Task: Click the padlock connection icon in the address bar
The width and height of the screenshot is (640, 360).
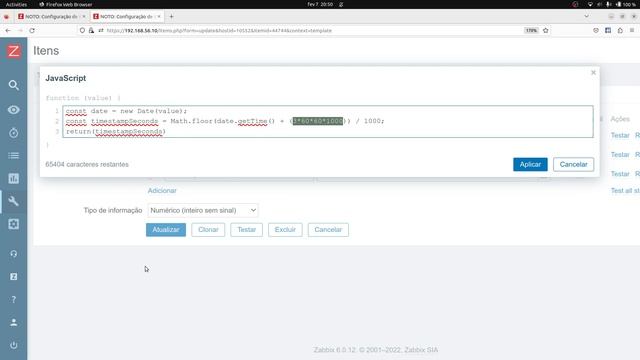Action: pyautogui.click(x=91, y=31)
